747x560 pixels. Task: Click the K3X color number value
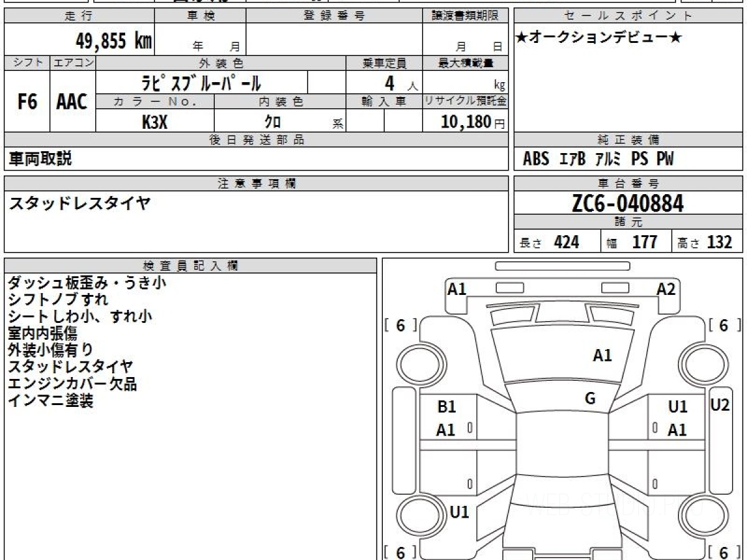(x=154, y=122)
